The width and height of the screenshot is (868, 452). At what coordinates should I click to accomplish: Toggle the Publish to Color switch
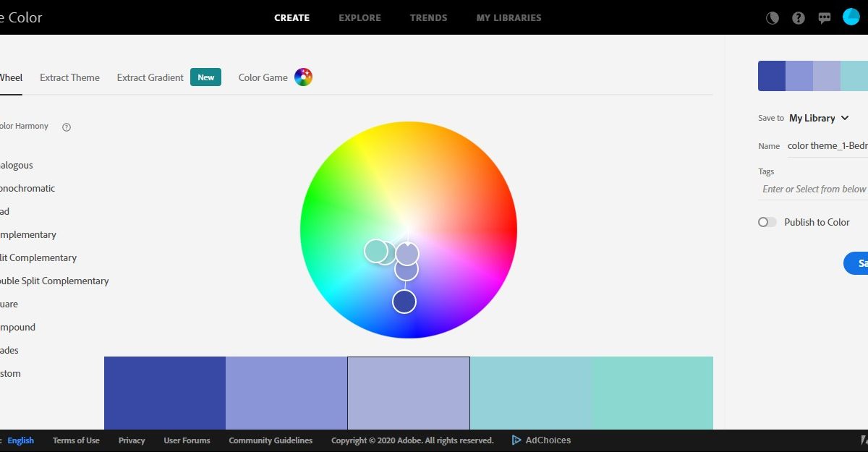767,222
